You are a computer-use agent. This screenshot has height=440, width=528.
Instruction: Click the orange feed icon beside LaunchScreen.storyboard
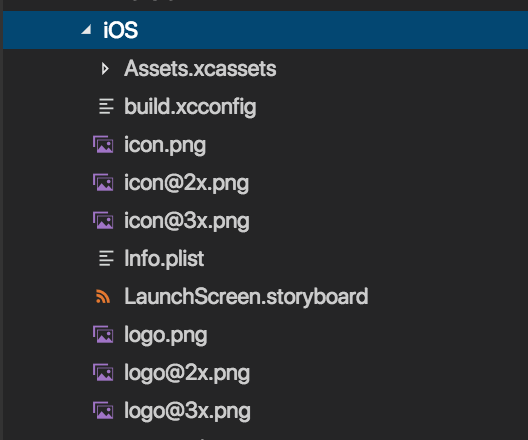click(x=103, y=297)
